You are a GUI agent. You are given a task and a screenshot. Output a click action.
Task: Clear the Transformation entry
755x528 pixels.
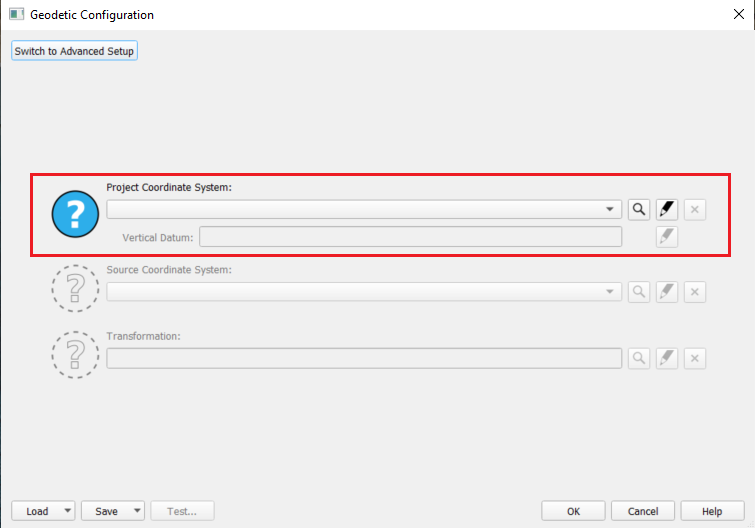[696, 358]
